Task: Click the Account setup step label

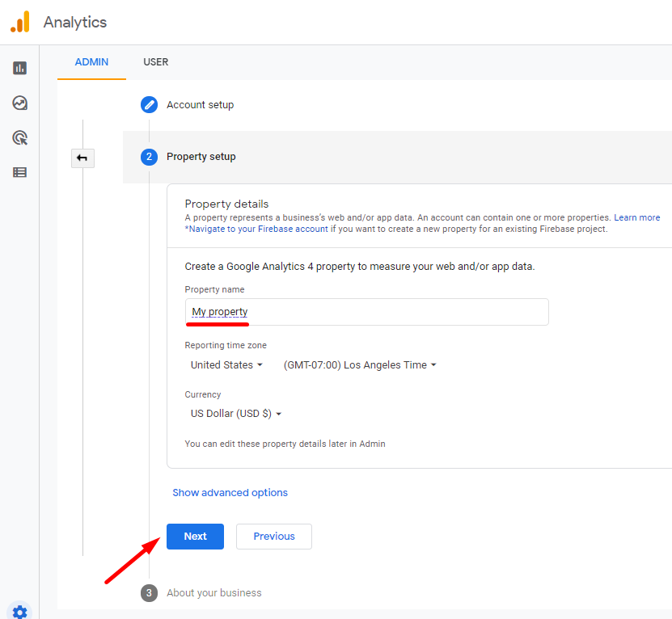Action: click(200, 105)
